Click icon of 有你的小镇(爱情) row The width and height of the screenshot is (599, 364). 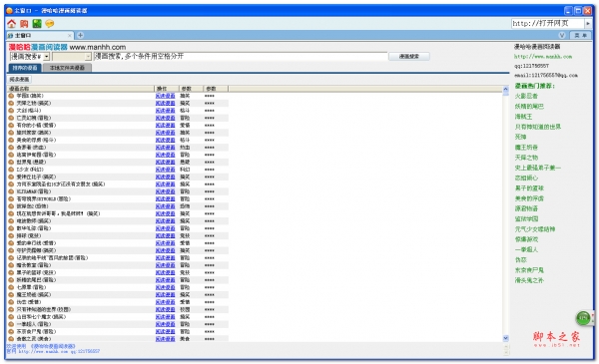[x=11, y=125]
